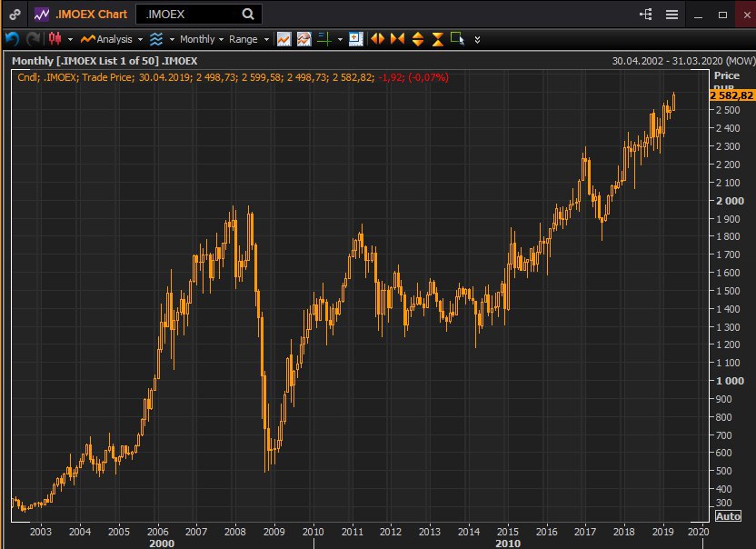Click the search magnifier icon

click(x=248, y=15)
